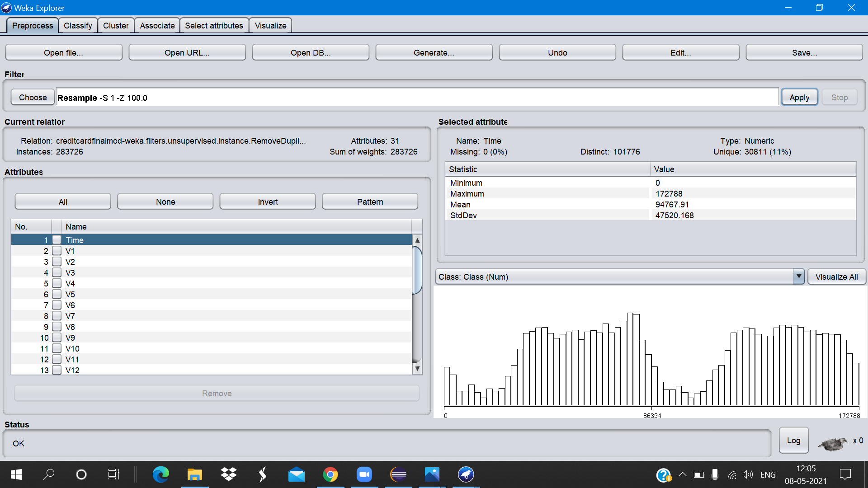
Task: Enable the V10 attribute checkbox
Action: [x=57, y=348]
